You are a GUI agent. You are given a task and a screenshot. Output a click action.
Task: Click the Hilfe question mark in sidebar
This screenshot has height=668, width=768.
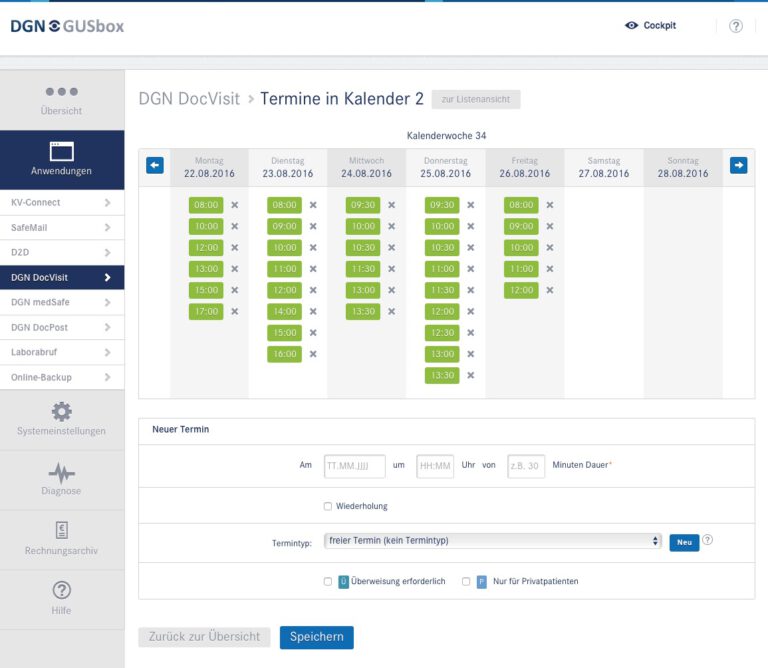pyautogui.click(x=62, y=590)
